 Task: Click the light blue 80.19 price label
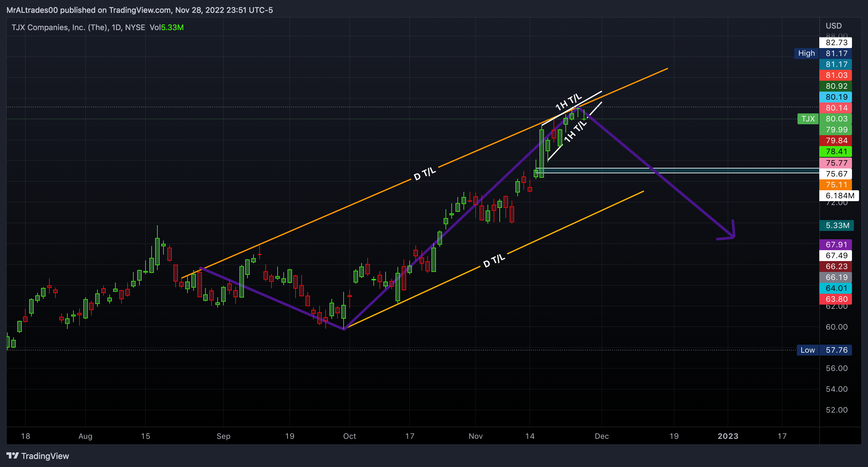point(836,97)
